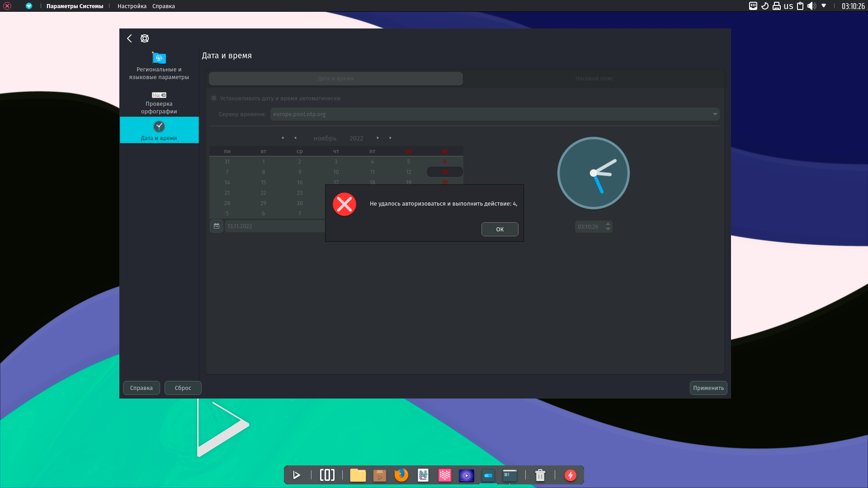Open the Settings menu in the top menu bar
The height and width of the screenshot is (488, 868).
click(x=132, y=6)
